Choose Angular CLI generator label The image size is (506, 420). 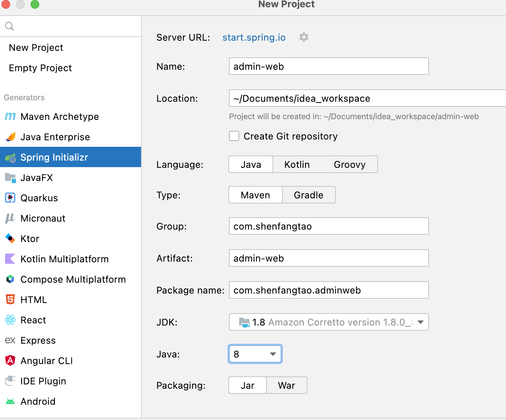click(x=47, y=361)
